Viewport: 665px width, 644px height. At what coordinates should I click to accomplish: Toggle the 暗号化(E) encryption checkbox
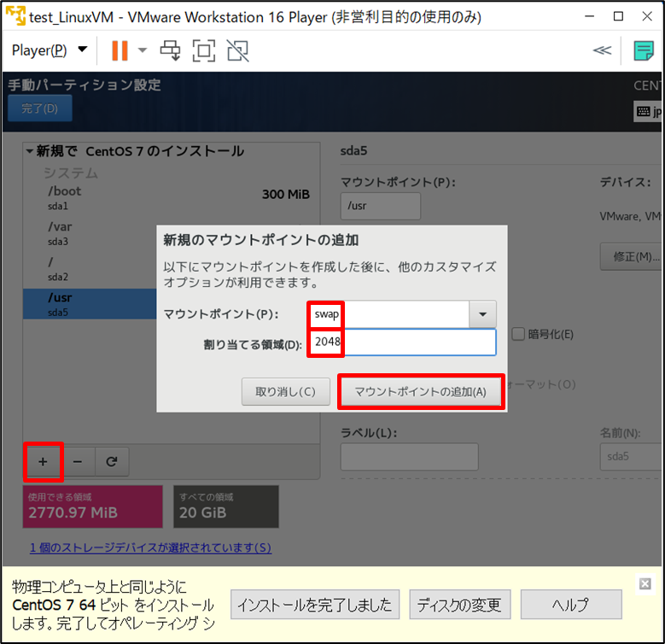pyautogui.click(x=518, y=334)
